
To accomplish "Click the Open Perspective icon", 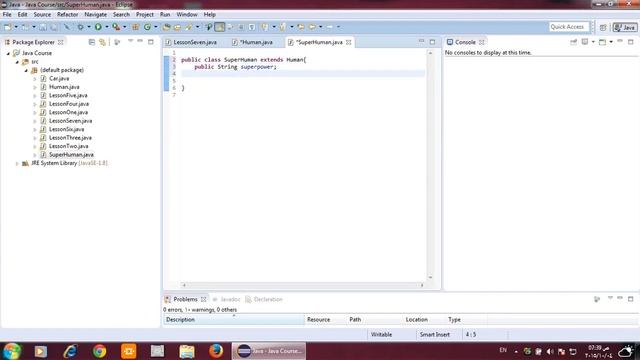I will (x=603, y=27).
